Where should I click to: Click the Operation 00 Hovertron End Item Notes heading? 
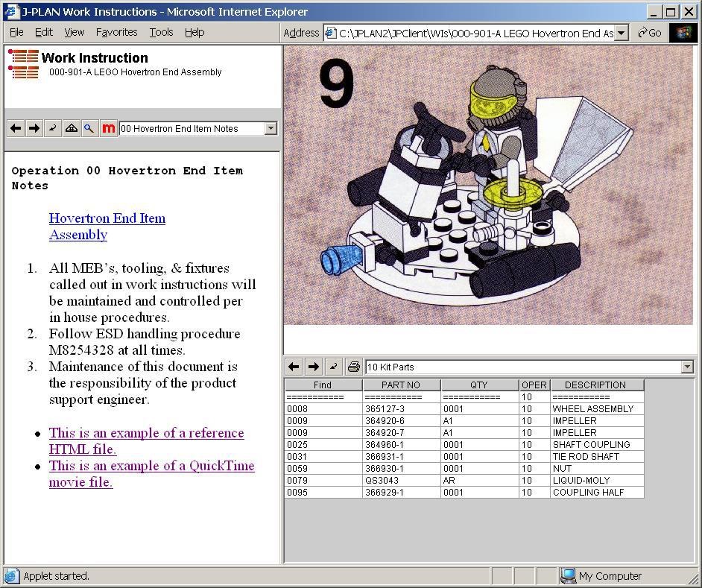pos(127,178)
